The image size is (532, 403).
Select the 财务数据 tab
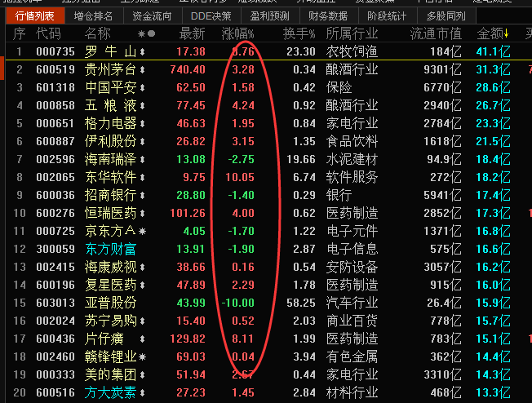pyautogui.click(x=329, y=16)
